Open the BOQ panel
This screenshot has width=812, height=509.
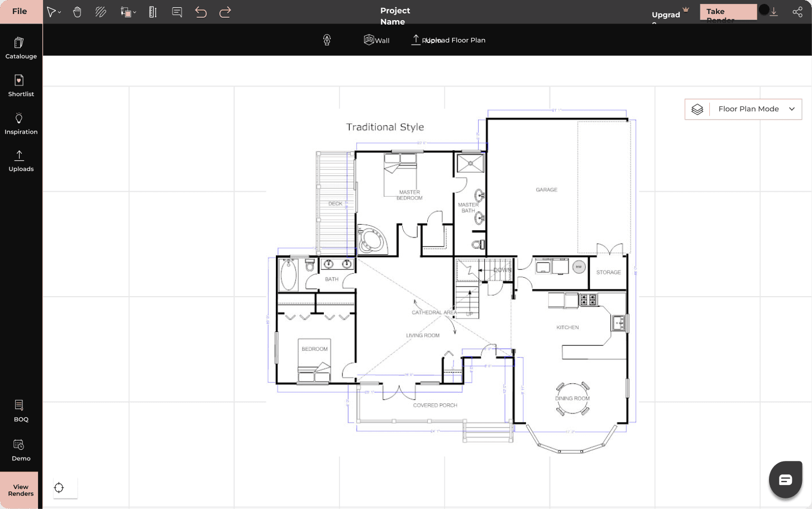click(x=21, y=411)
